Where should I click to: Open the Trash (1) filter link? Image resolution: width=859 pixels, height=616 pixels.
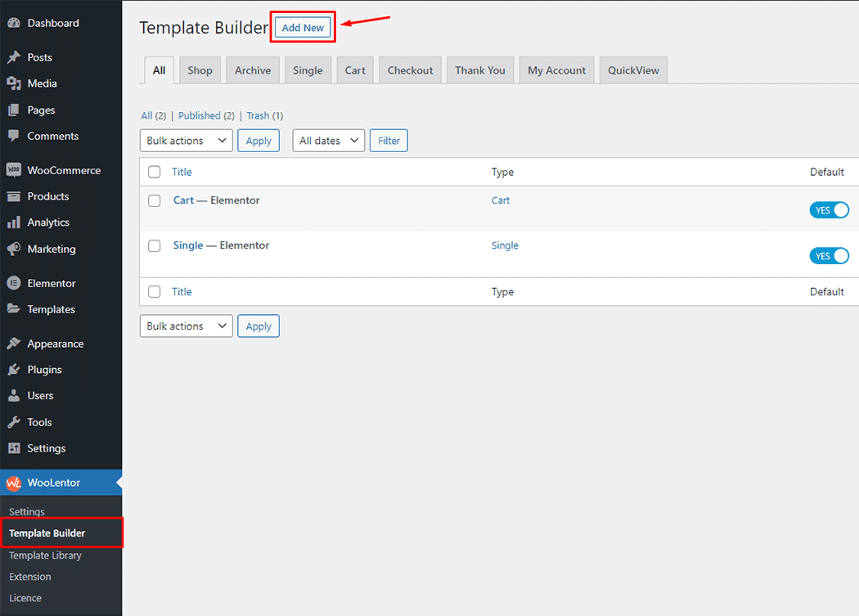pyautogui.click(x=264, y=116)
